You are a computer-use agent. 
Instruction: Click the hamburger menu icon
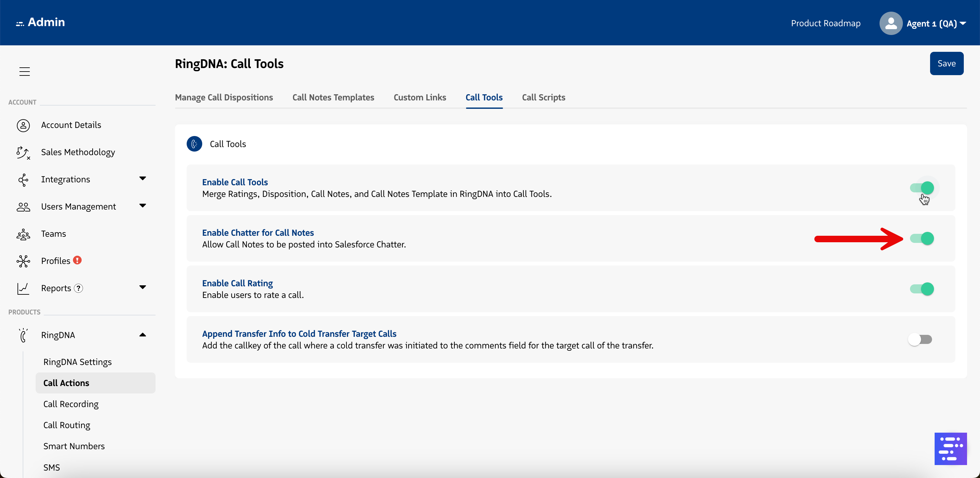[24, 72]
